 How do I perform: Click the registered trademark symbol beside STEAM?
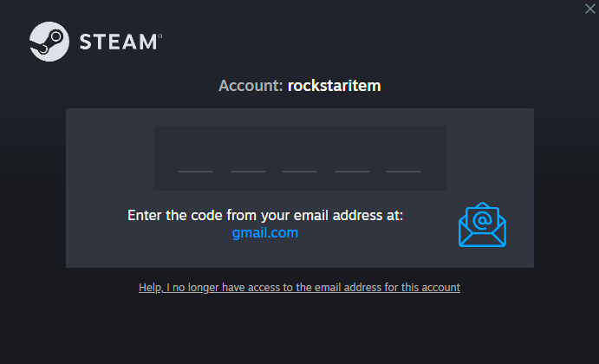[x=160, y=36]
